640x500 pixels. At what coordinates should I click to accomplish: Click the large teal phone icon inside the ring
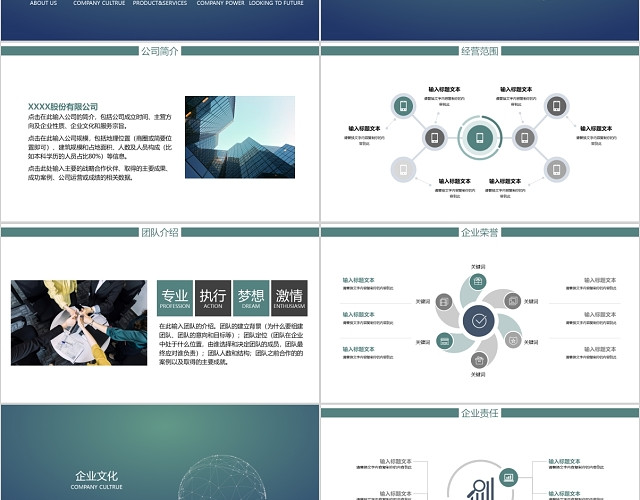point(479,138)
